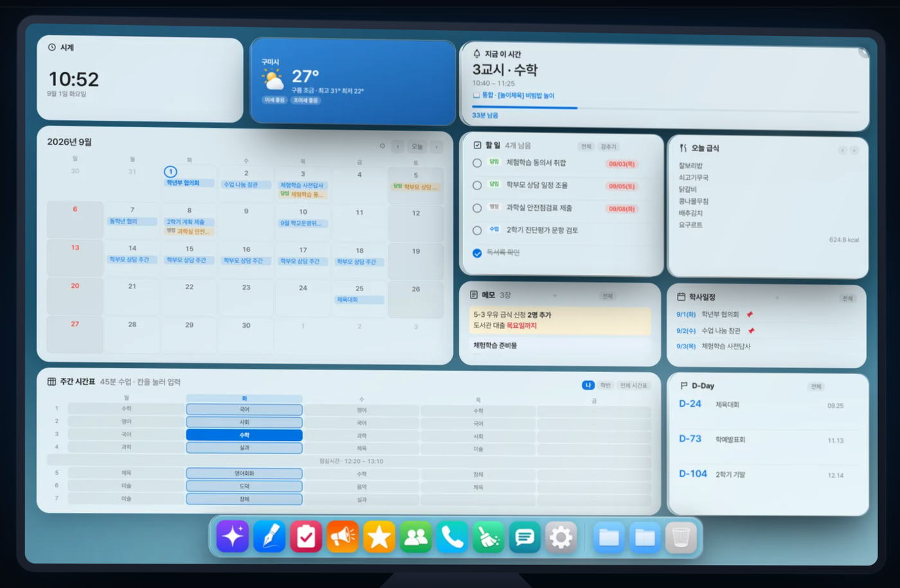Add a new 학사일정 entry with plus

[x=777, y=298]
